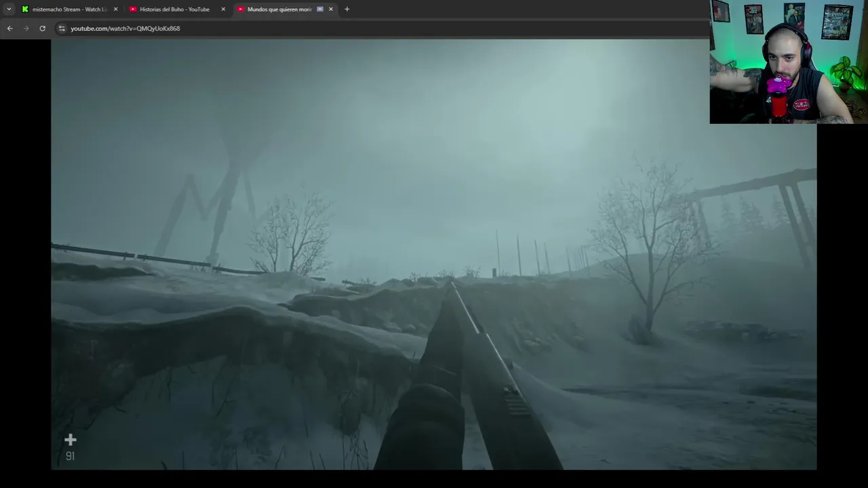
Task: Select the Mundos que quieren morir tab
Action: 285,9
